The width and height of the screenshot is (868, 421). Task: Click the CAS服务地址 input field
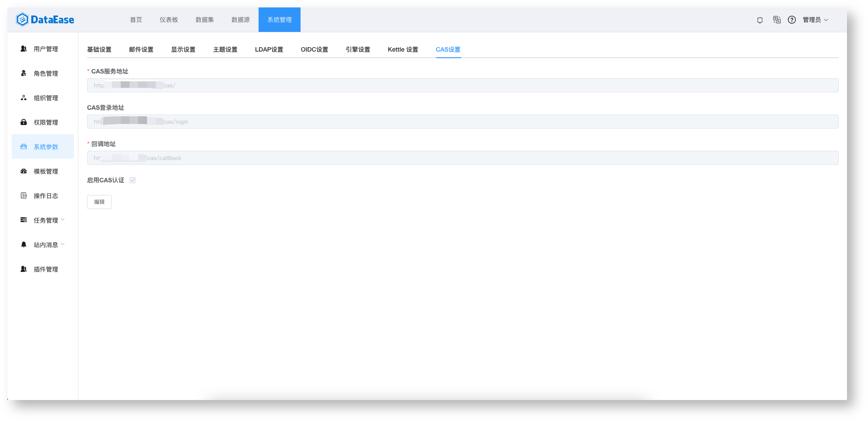(463, 85)
